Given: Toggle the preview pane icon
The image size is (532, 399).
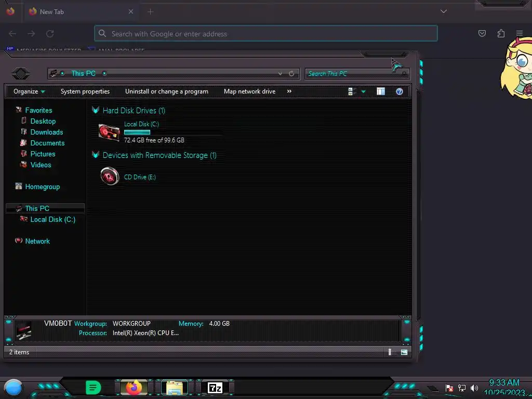Looking at the screenshot, I should pyautogui.click(x=381, y=91).
